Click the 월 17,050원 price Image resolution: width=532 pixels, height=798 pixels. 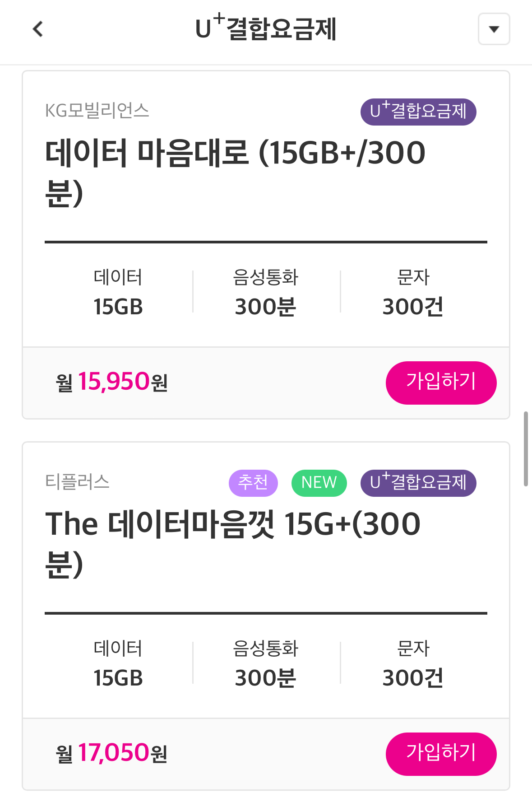111,753
